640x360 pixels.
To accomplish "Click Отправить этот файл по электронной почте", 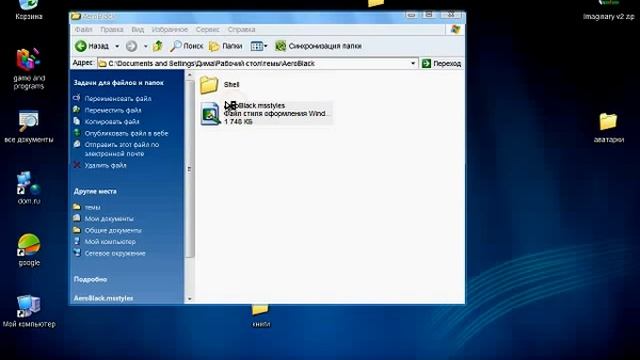I will pos(122,149).
